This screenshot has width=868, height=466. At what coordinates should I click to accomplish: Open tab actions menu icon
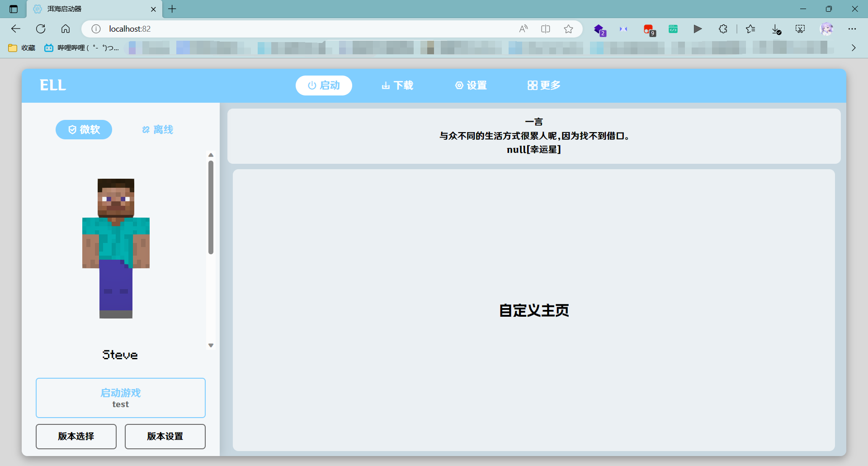tap(14, 9)
